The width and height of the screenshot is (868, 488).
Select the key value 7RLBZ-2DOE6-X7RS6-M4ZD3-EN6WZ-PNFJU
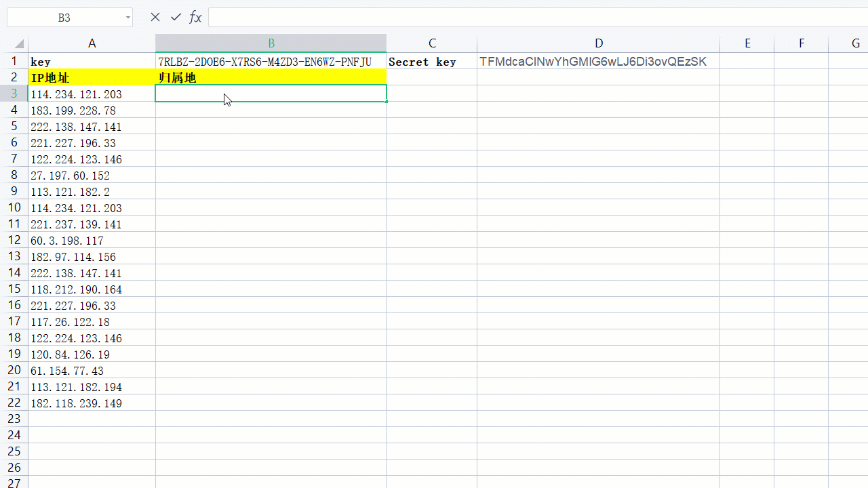pos(271,61)
